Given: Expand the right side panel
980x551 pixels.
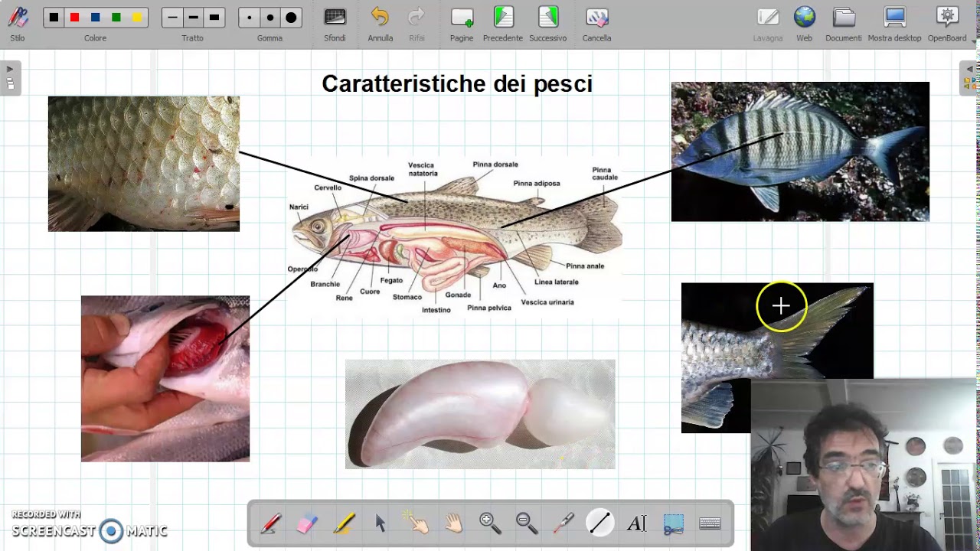Looking at the screenshot, I should [969, 78].
